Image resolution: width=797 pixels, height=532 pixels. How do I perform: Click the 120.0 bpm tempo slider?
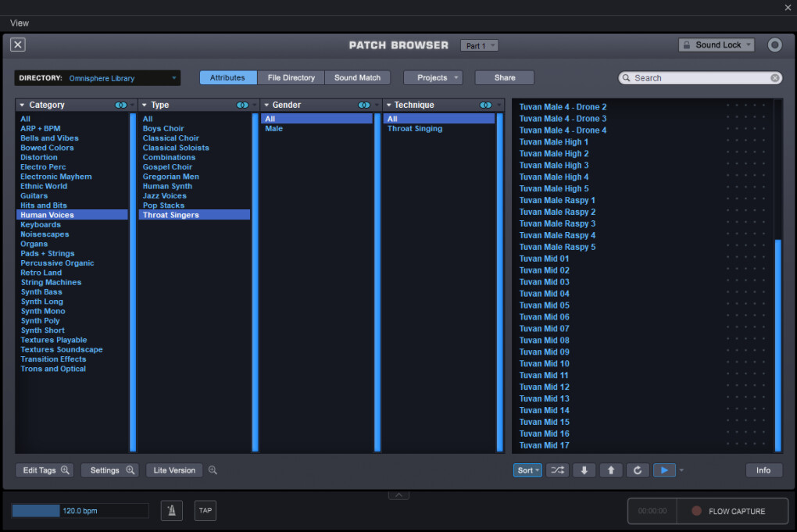[80, 511]
